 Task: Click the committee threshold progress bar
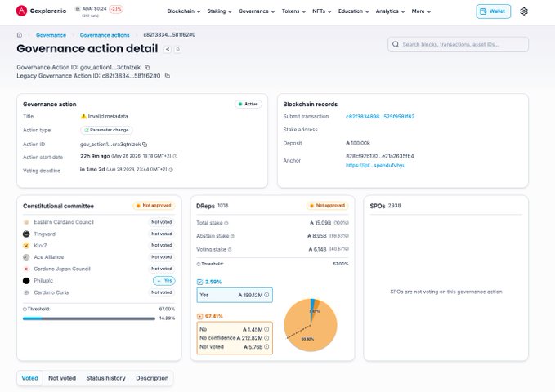89,318
